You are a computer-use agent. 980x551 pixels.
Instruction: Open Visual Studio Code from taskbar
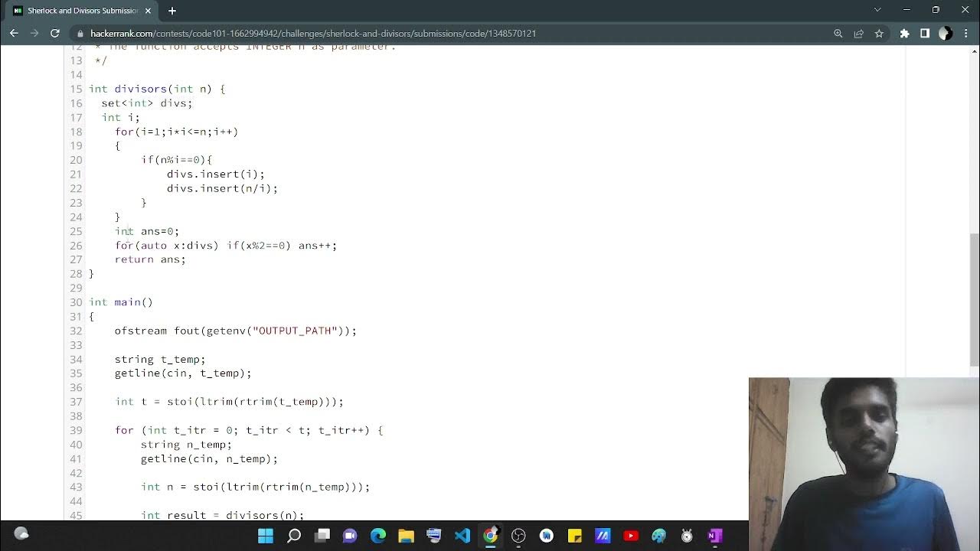462,536
